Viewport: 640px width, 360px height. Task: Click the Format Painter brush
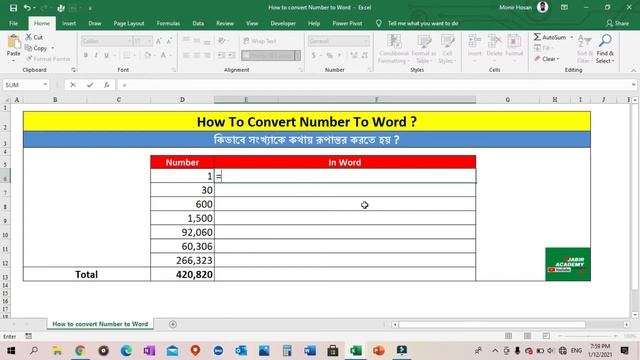(x=29, y=59)
